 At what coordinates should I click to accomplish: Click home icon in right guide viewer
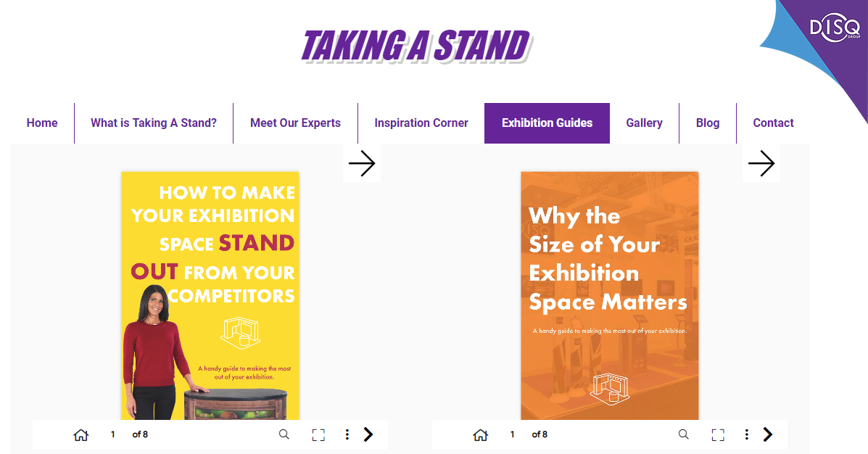pos(480,434)
